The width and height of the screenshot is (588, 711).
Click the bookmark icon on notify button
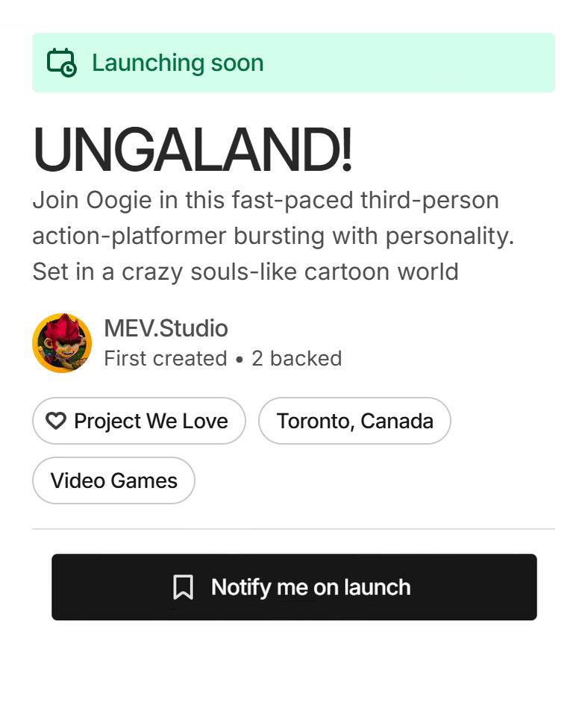pos(183,587)
